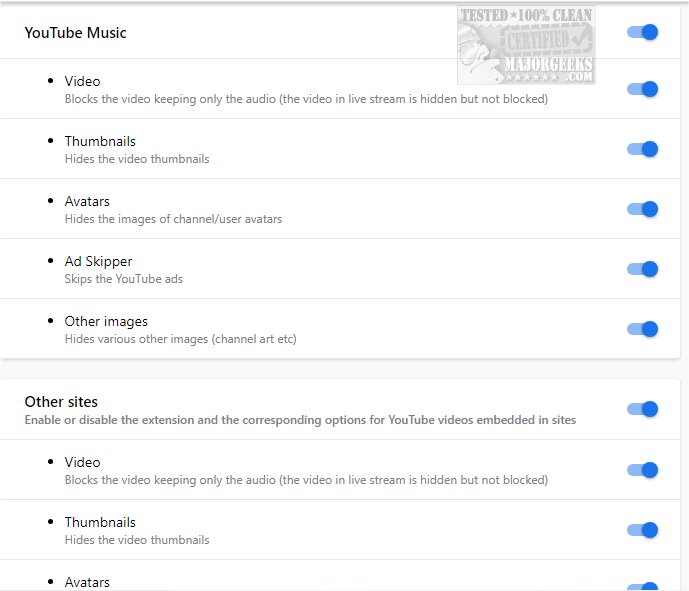This screenshot has height=591, width=689.
Task: Toggle the Other images switch
Action: (x=642, y=329)
